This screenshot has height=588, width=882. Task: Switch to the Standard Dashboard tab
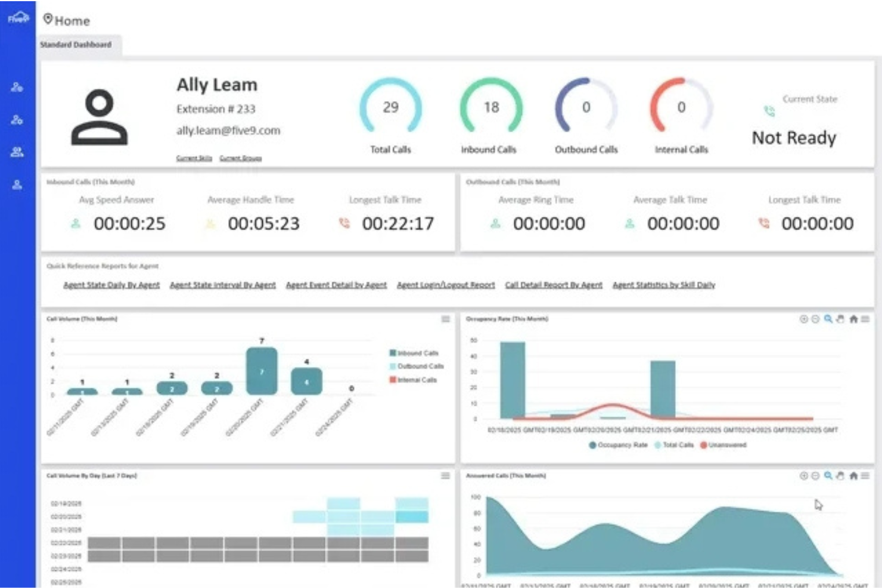pyautogui.click(x=76, y=44)
